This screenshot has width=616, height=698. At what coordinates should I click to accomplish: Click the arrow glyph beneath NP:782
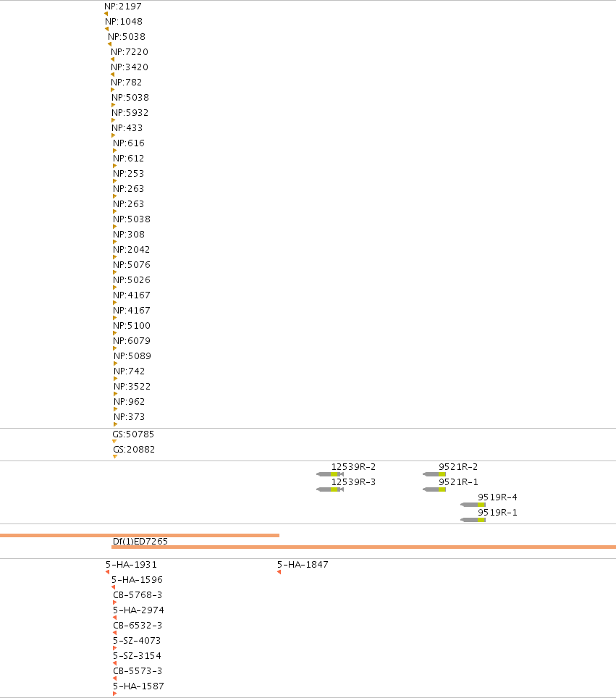tap(113, 90)
